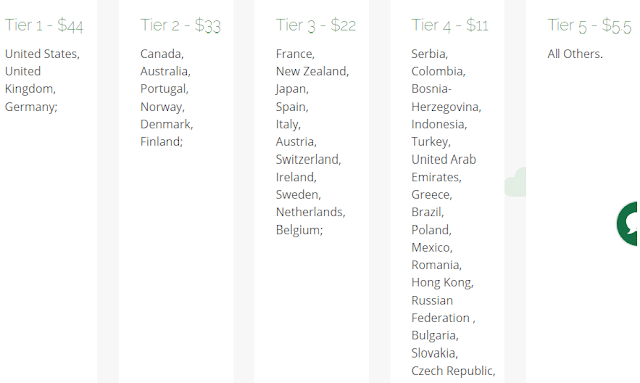This screenshot has height=383, width=640.
Task: Open the green chat bubble widget
Action: coord(628,224)
